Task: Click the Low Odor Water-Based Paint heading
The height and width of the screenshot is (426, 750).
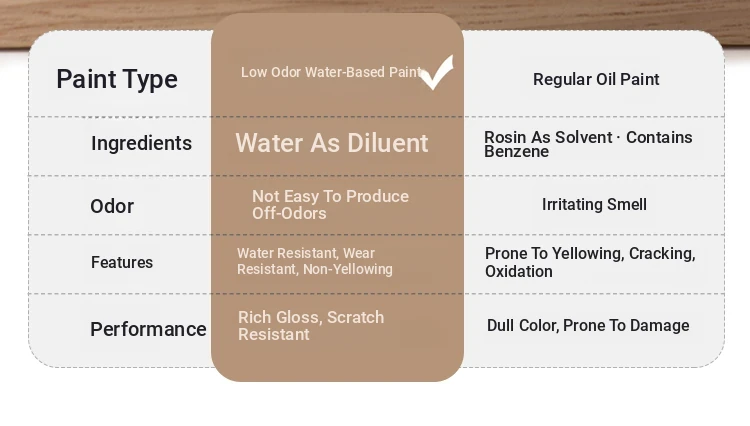Action: (x=331, y=72)
